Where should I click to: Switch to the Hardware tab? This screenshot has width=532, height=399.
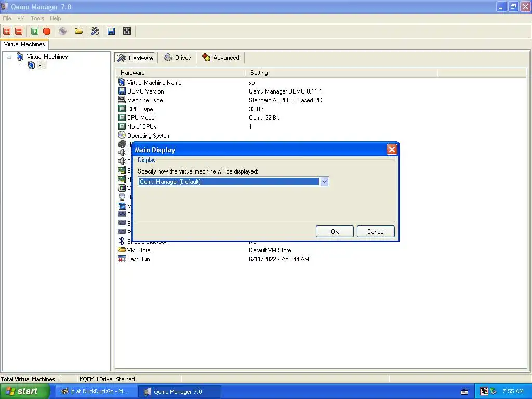[x=135, y=58]
